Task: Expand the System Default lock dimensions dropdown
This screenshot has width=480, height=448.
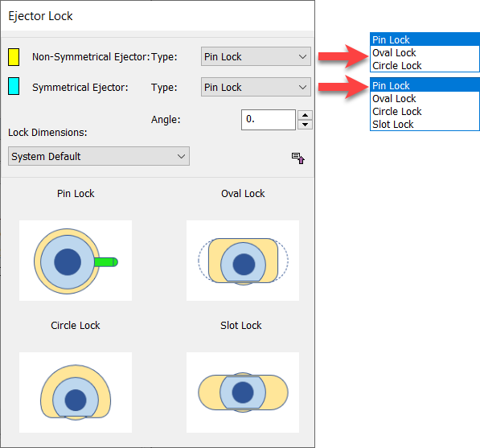Action: point(99,156)
